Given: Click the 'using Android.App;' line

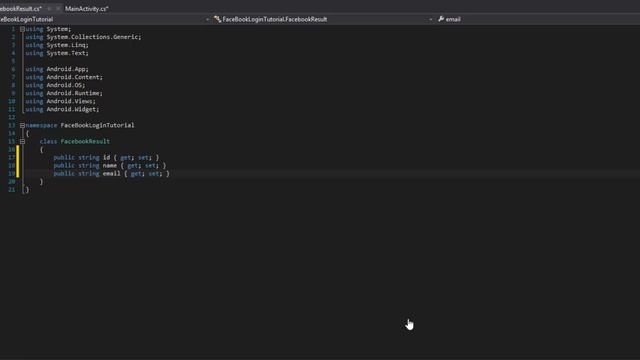Looking at the screenshot, I should tap(57, 69).
